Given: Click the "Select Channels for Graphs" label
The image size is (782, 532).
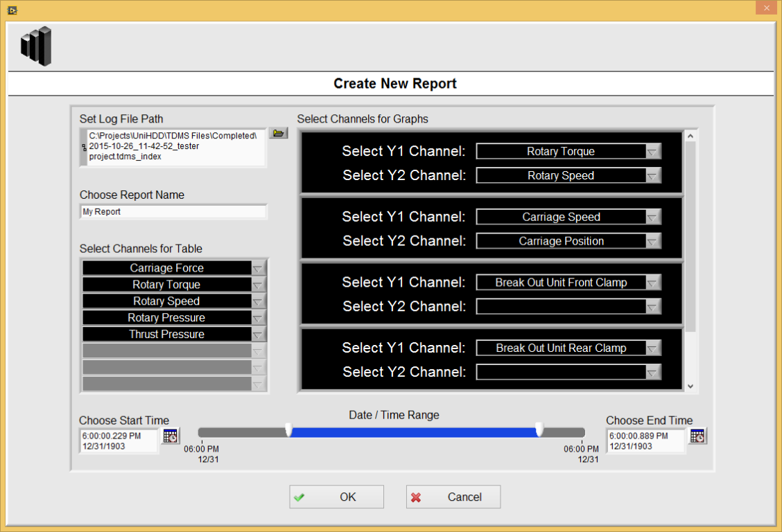Looking at the screenshot, I should point(363,119).
